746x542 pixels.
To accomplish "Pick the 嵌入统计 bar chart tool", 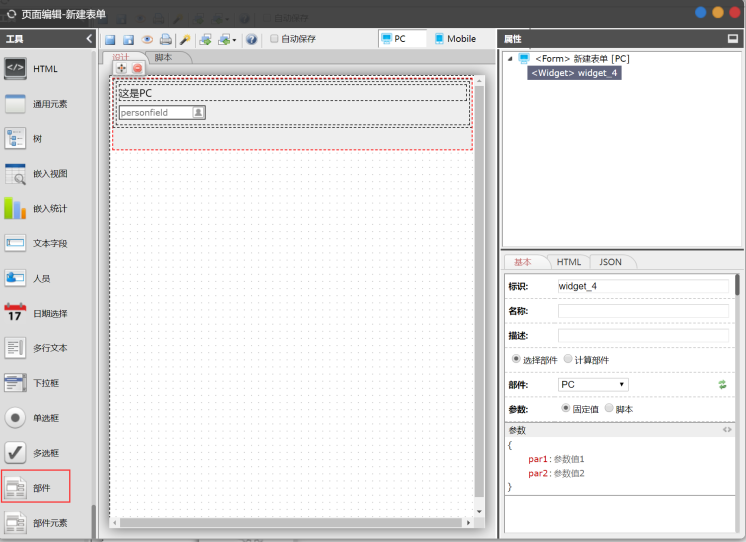I will (x=15, y=208).
